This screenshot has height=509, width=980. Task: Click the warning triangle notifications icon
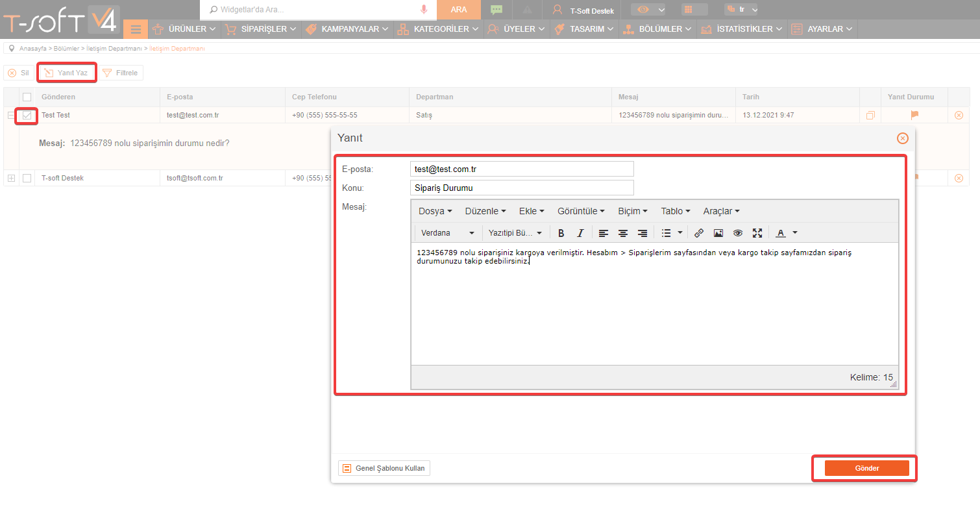click(527, 10)
